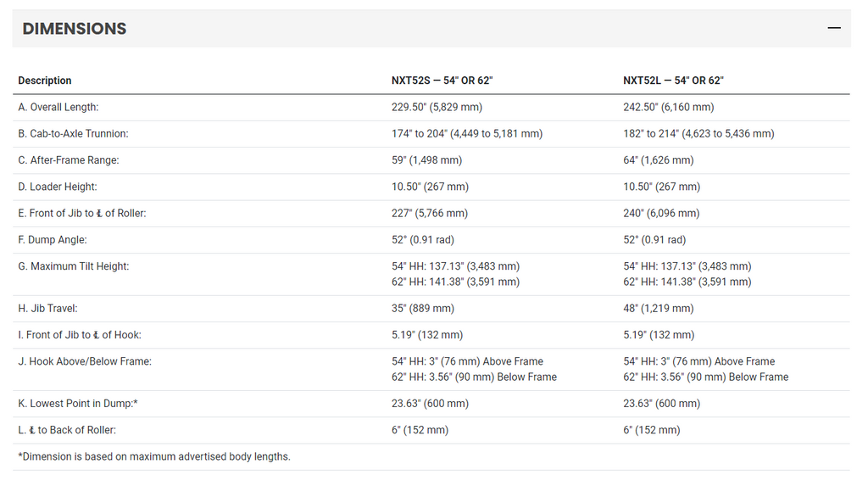
Task: Click the Dump Angle row label
Action: 53,240
